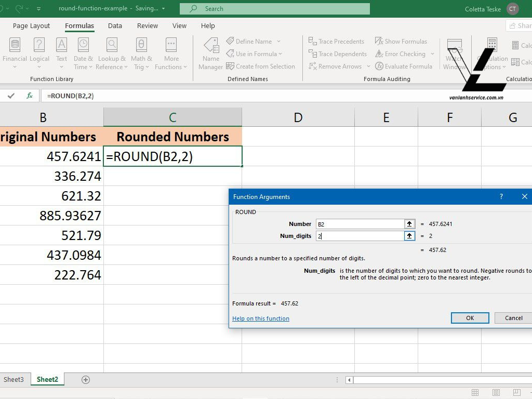Click the Date & Time functions icon
Viewport: 532px width, 399px height.
(83, 52)
